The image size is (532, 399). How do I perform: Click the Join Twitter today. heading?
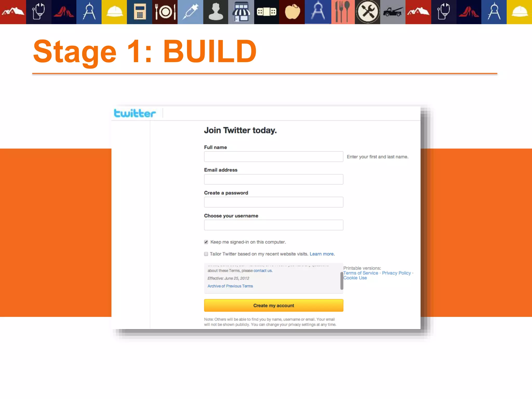[240, 130]
